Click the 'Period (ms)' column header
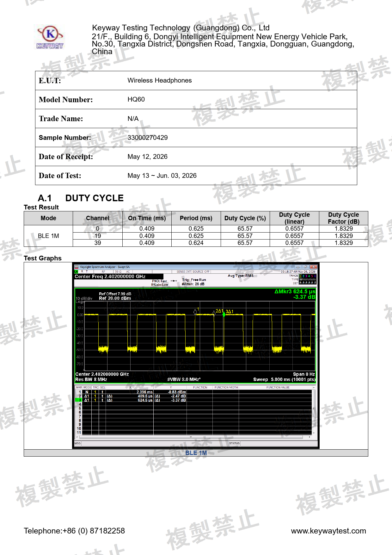The width and height of the screenshot is (392, 555). (196, 218)
